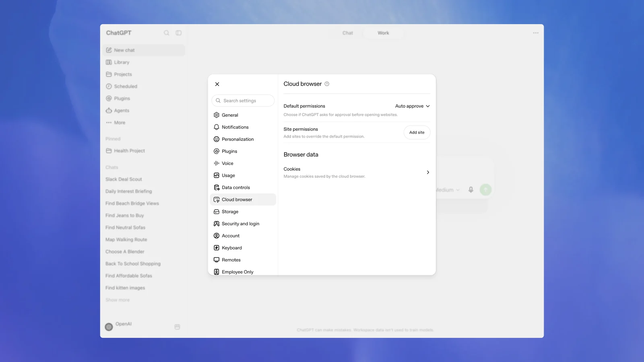Open the pinned Health Project

pos(144,151)
